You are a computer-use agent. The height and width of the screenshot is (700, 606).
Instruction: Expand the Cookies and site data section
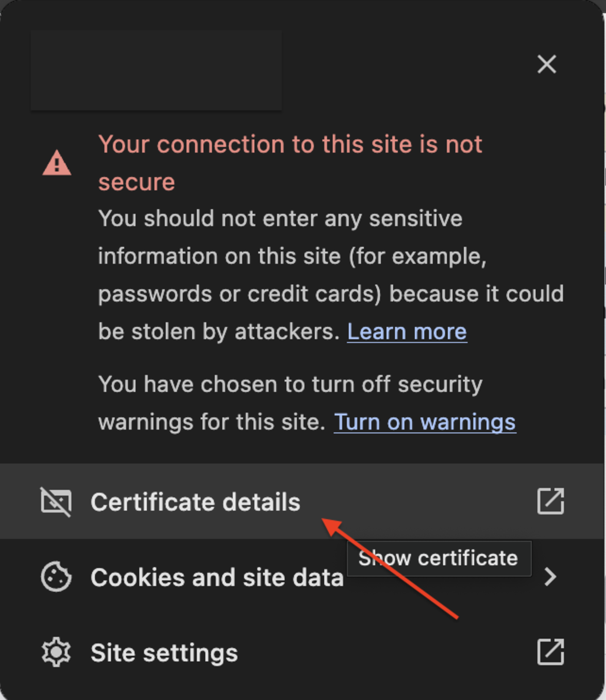tap(217, 577)
